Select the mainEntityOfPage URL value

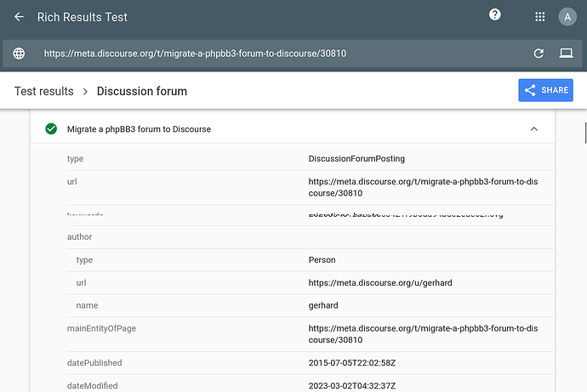[x=423, y=334]
